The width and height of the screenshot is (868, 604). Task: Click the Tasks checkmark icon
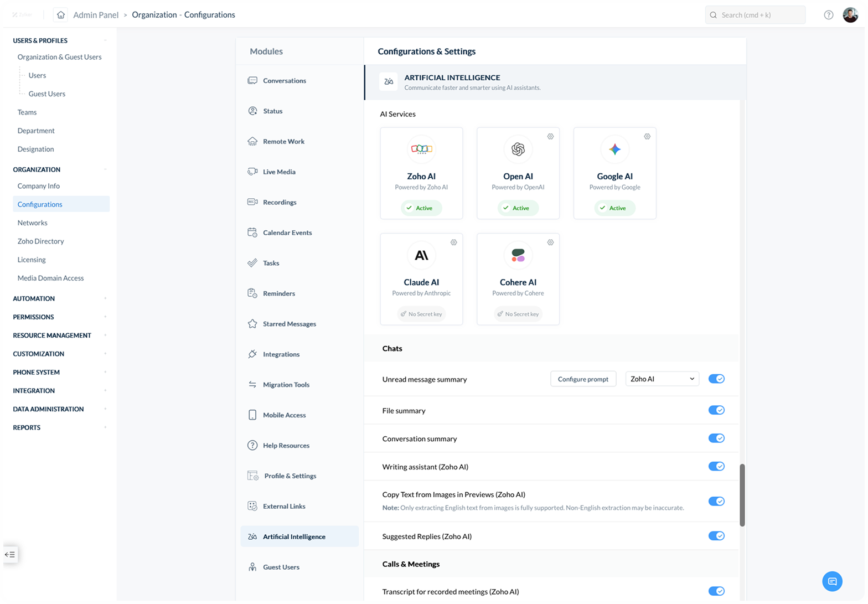click(x=252, y=263)
